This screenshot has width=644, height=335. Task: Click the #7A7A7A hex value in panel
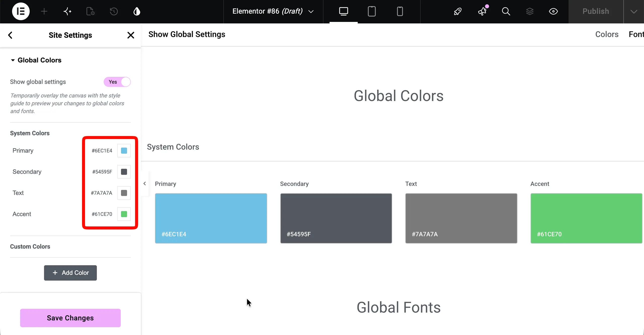(x=102, y=193)
